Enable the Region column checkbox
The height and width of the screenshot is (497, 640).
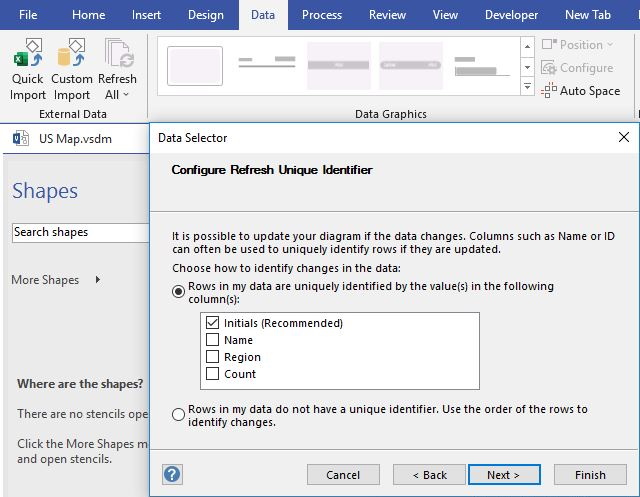(212, 357)
